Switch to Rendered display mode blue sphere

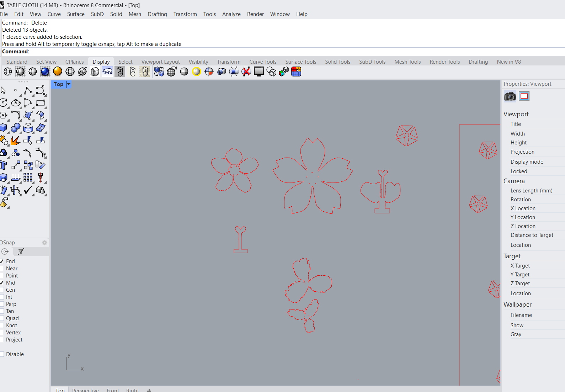click(45, 72)
